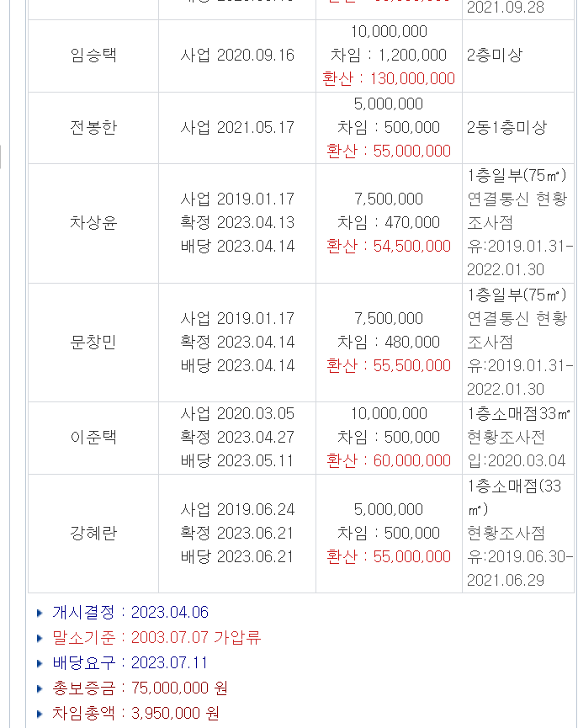Click the arrow bullet beside 말소기준
The image size is (578, 728).
[40, 638]
